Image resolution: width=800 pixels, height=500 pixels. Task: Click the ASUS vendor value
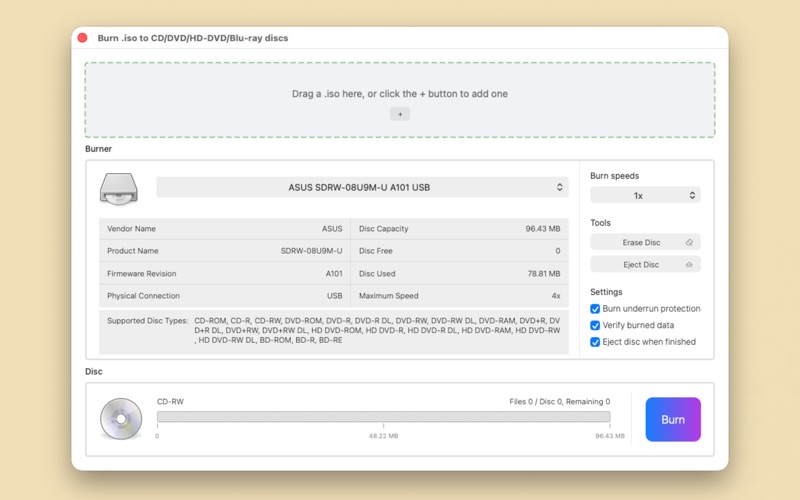[332, 229]
